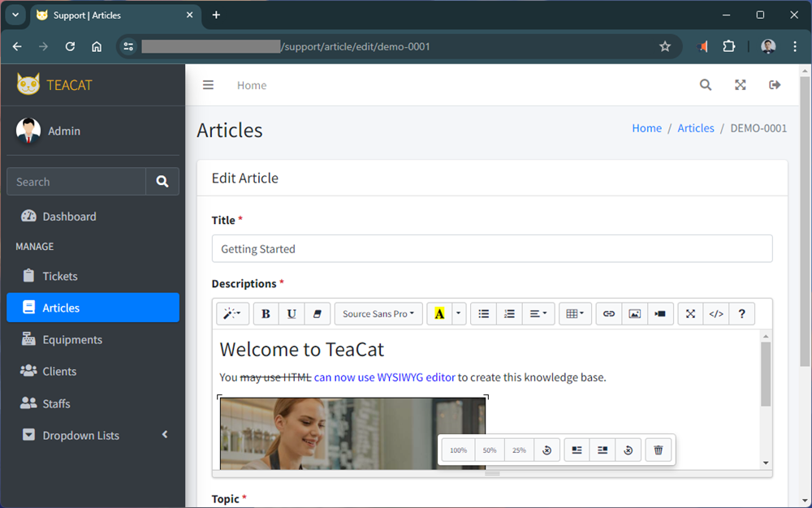812x508 pixels.
Task: Open Dashboard from the sidebar
Action: click(93, 216)
